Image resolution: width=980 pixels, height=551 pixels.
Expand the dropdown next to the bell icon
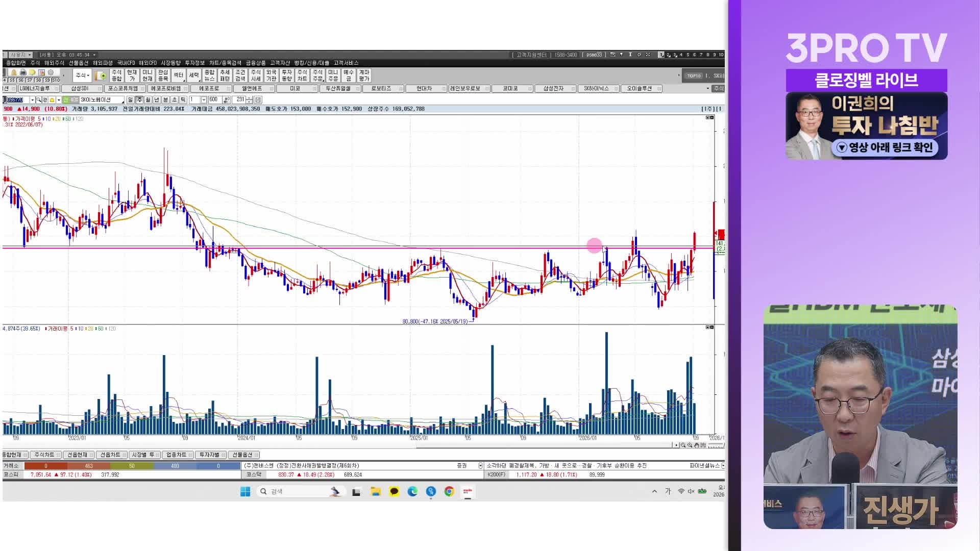pyautogui.click(x=59, y=100)
